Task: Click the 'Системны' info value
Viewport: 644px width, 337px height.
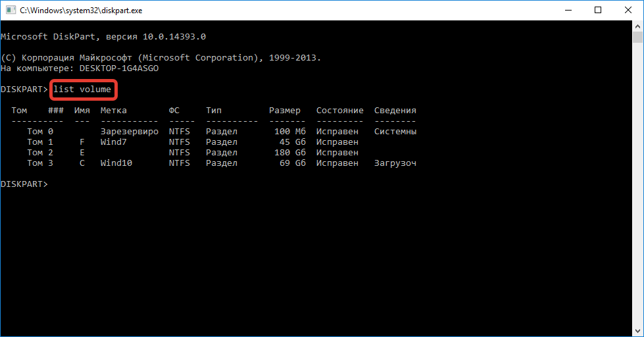Action: click(395, 132)
